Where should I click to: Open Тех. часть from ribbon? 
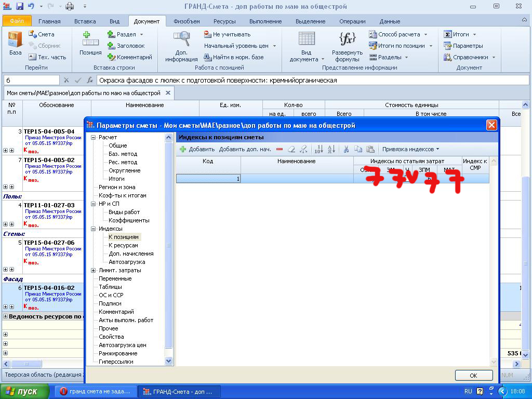click(47, 57)
